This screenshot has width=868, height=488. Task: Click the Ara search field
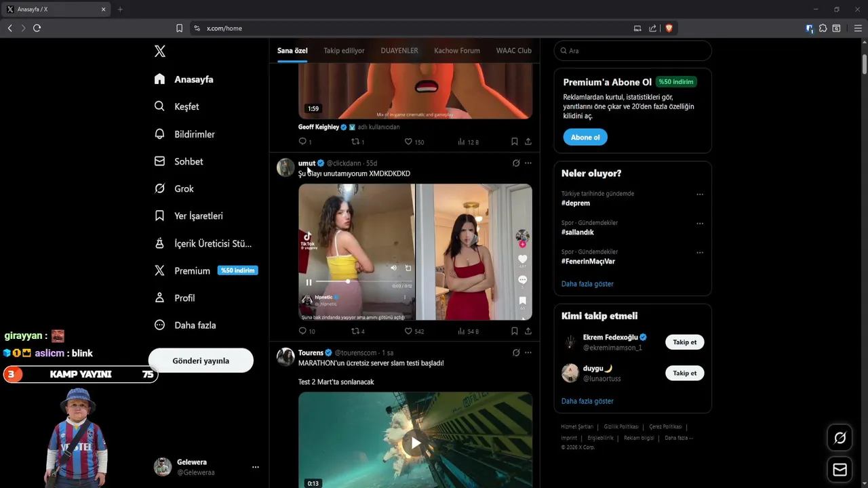click(x=633, y=51)
